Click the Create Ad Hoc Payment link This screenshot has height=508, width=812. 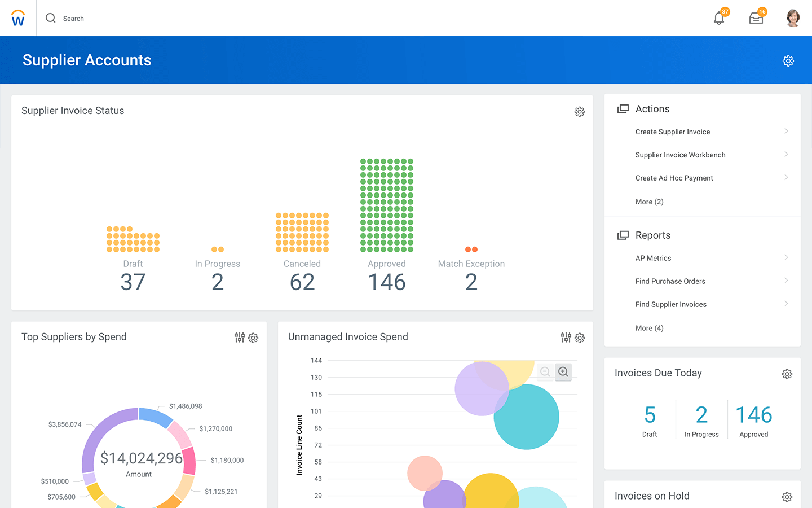[674, 178]
